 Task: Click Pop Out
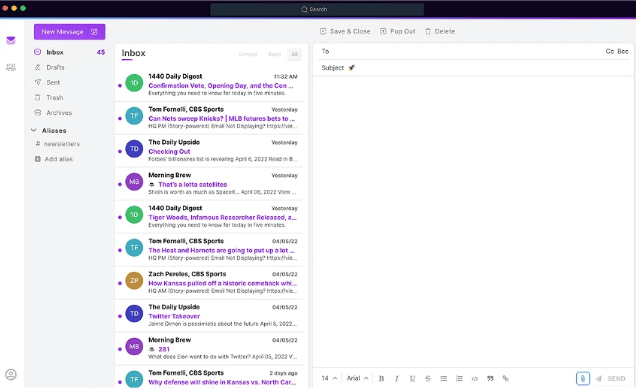(398, 31)
